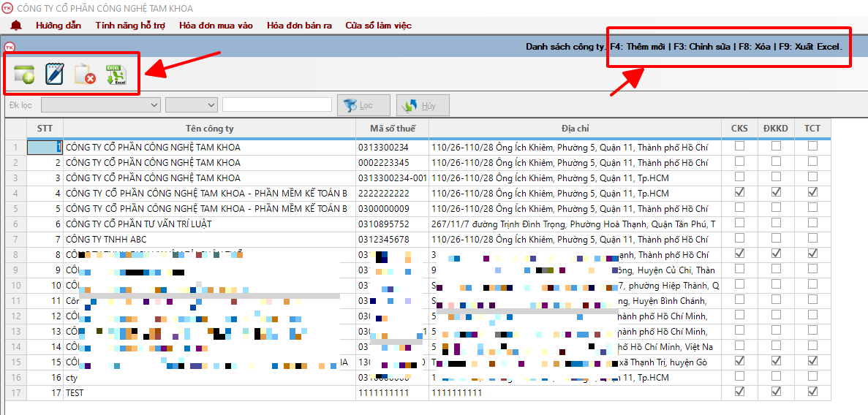Click the filter value text field

click(x=277, y=105)
